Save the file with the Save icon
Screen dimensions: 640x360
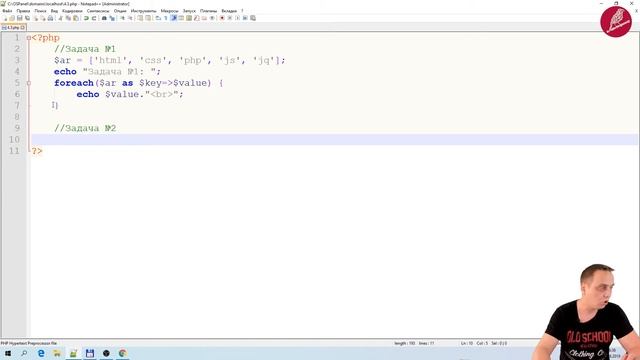click(x=20, y=18)
